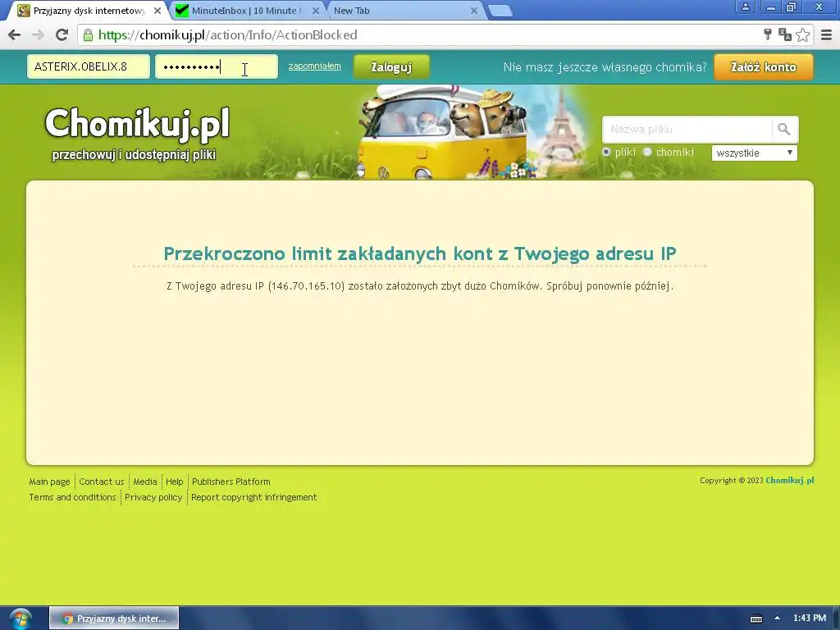Viewport: 840px width, 630px height.
Task: Open the Chrome hamburger menu
Action: (x=826, y=34)
